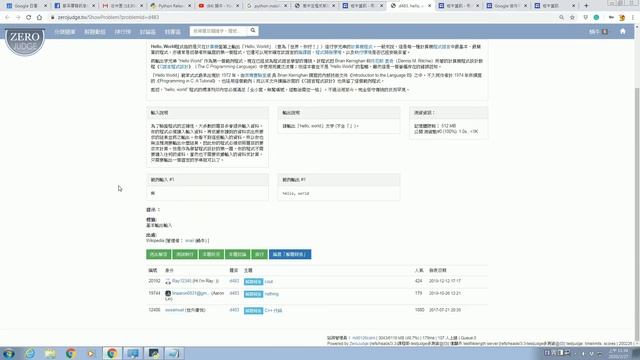Open the address bar zoom magnifier icon
This screenshot has width=640, height=360.
click(x=561, y=18)
